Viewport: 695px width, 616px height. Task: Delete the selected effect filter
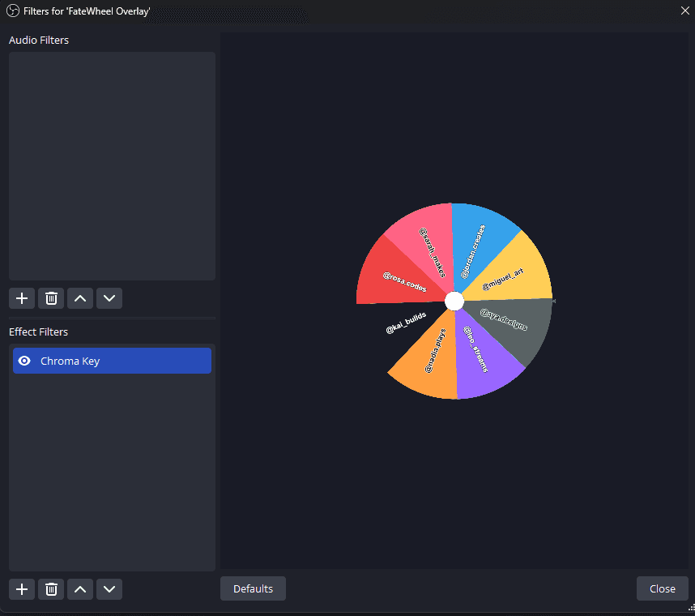pyautogui.click(x=51, y=589)
